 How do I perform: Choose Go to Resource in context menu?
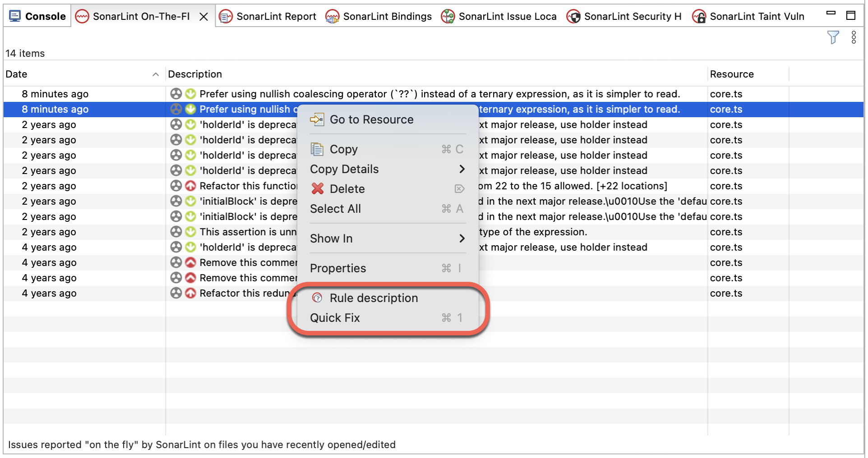[x=388, y=119]
